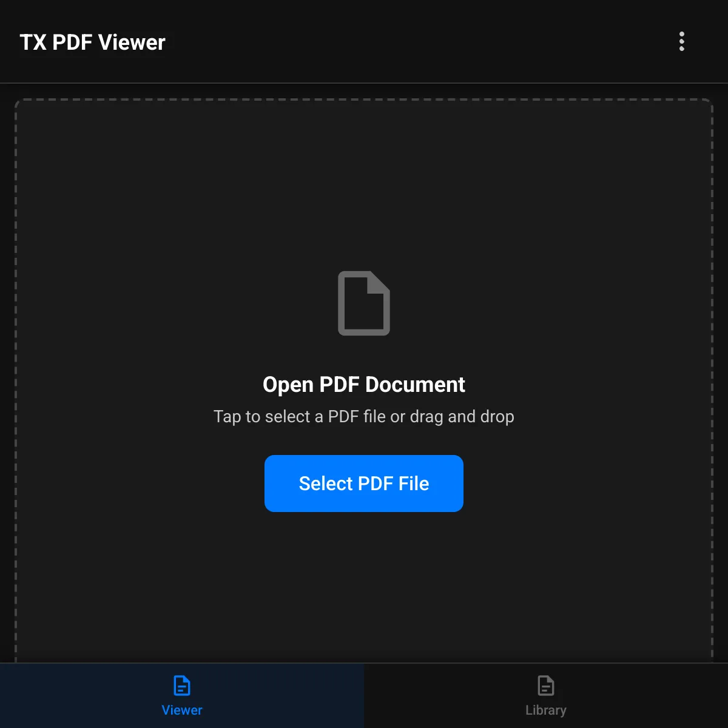Switch to the Library tab

(x=546, y=696)
